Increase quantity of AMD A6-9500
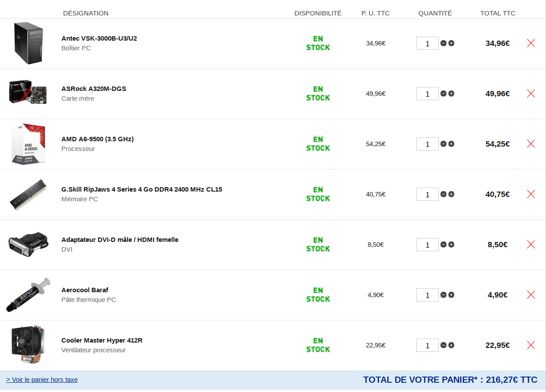The height and width of the screenshot is (392, 546). (451, 144)
